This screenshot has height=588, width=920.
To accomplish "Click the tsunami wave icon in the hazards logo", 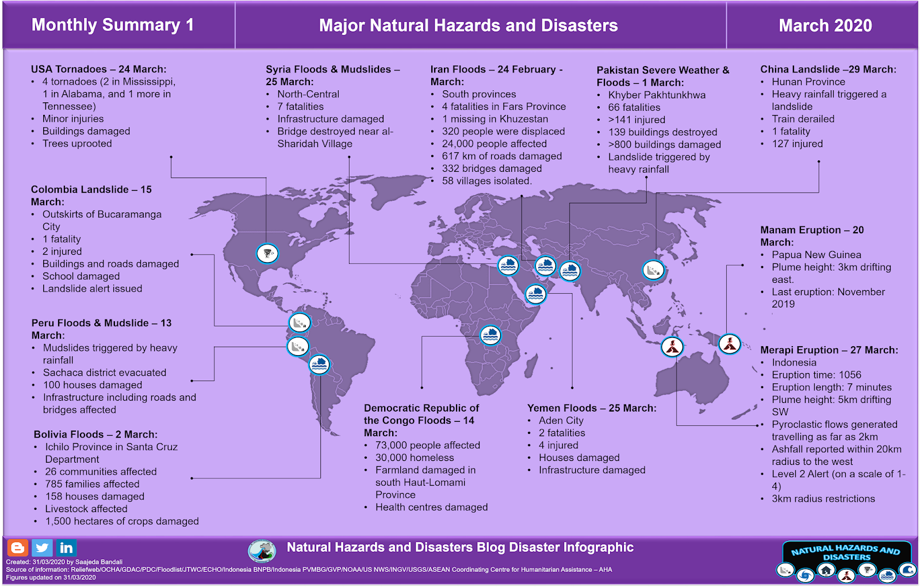I will (907, 570).
